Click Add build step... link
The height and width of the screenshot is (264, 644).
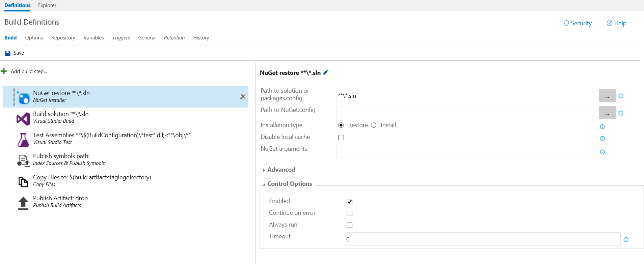pos(29,71)
